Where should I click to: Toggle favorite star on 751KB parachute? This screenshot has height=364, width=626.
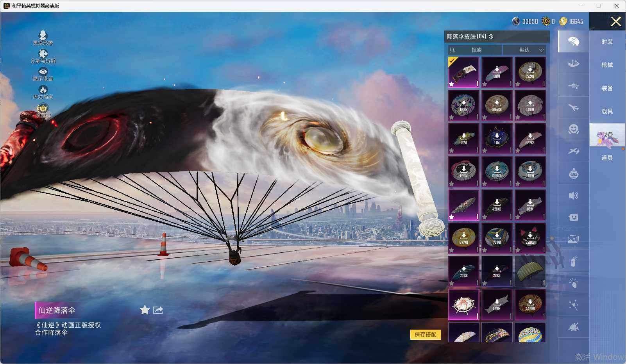click(x=452, y=283)
